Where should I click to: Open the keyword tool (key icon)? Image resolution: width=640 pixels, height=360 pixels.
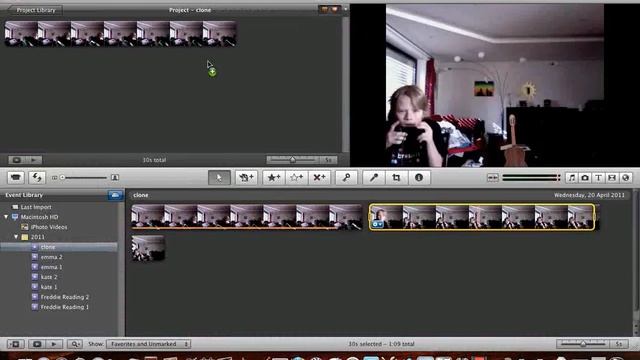click(x=347, y=178)
